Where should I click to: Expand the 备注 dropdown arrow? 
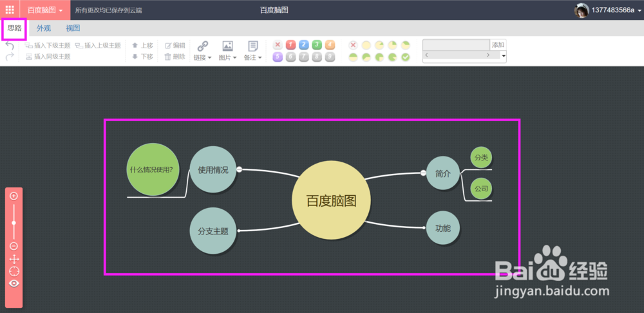click(260, 58)
